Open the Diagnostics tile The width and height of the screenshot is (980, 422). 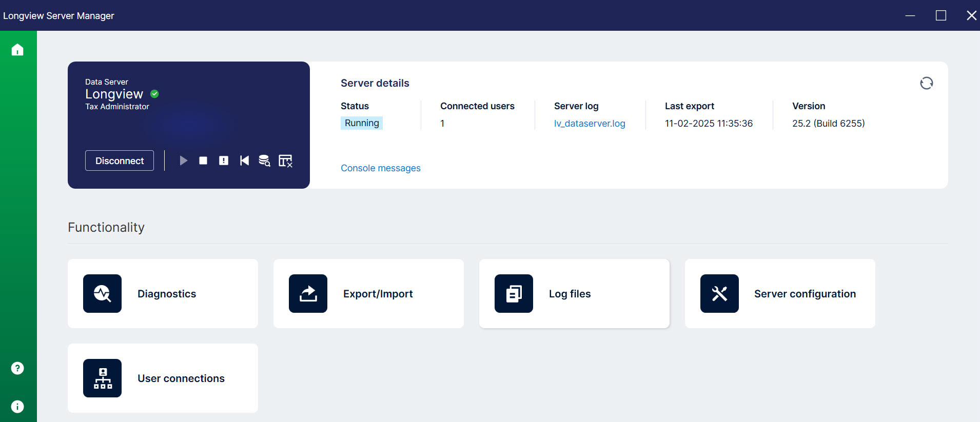tap(163, 294)
